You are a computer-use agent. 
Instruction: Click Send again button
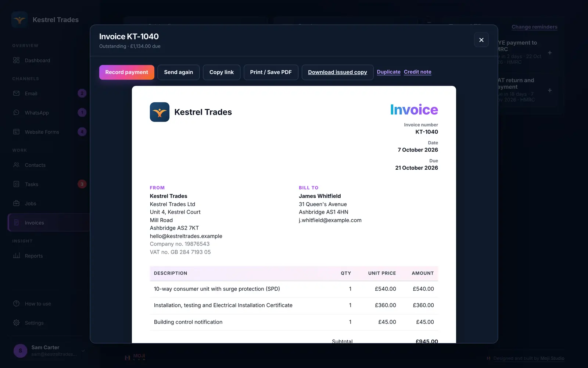click(x=178, y=72)
